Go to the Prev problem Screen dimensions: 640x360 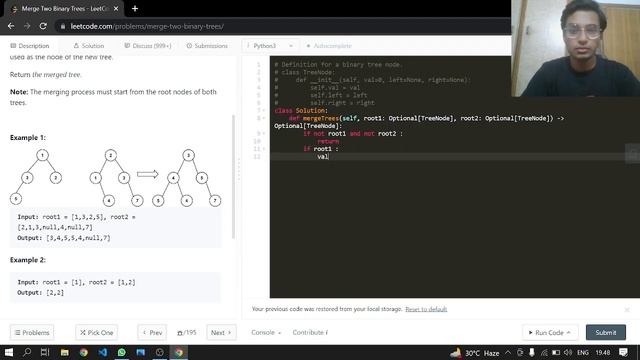(x=152, y=333)
